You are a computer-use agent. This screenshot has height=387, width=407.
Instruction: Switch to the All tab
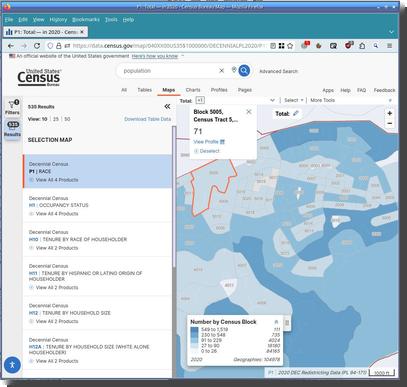(124, 90)
